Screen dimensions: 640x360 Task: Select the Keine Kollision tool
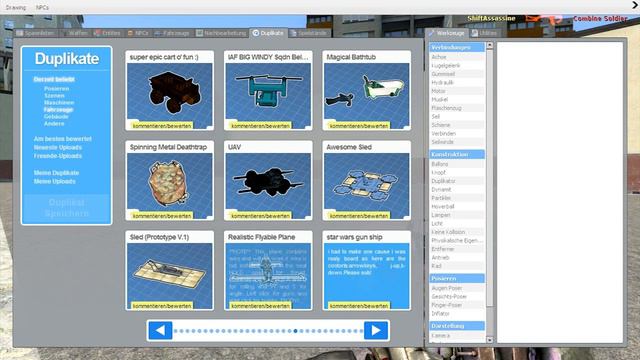pyautogui.click(x=457, y=232)
